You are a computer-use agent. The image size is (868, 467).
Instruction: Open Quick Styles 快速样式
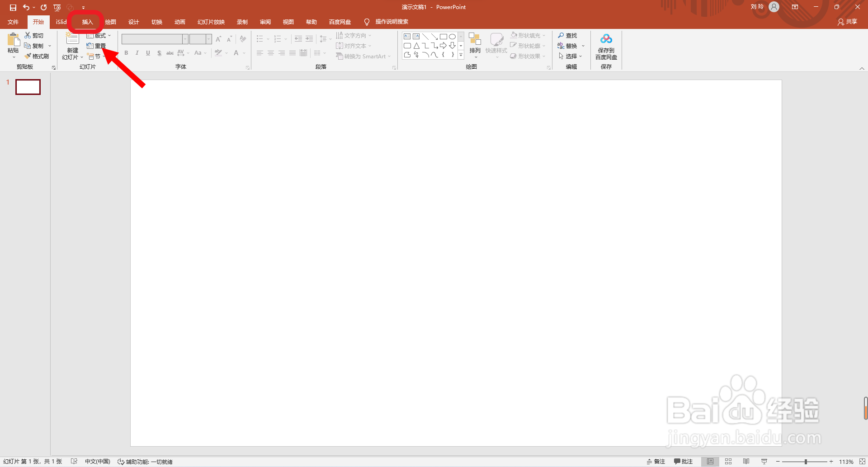click(496, 45)
